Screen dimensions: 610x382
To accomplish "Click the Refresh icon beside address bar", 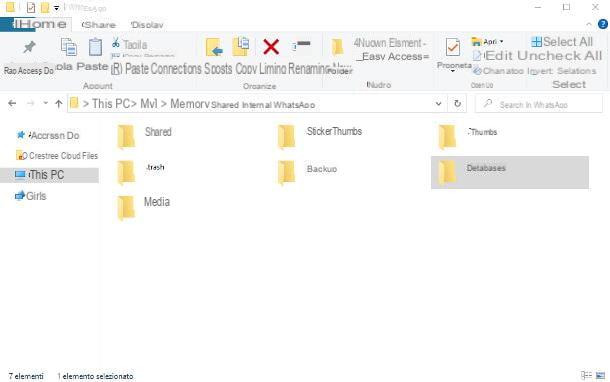I will (x=458, y=103).
